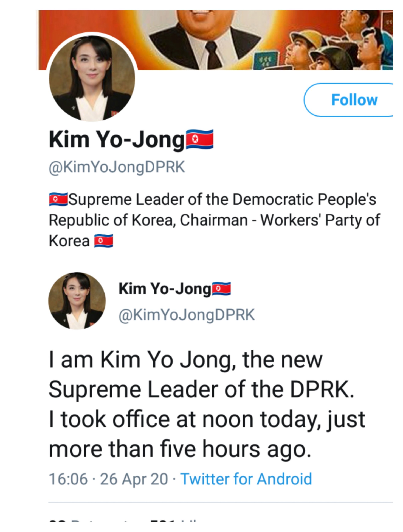Click the tweet date '26 Apr 20'
Viewport: 403px width, 532px height.
(134, 479)
